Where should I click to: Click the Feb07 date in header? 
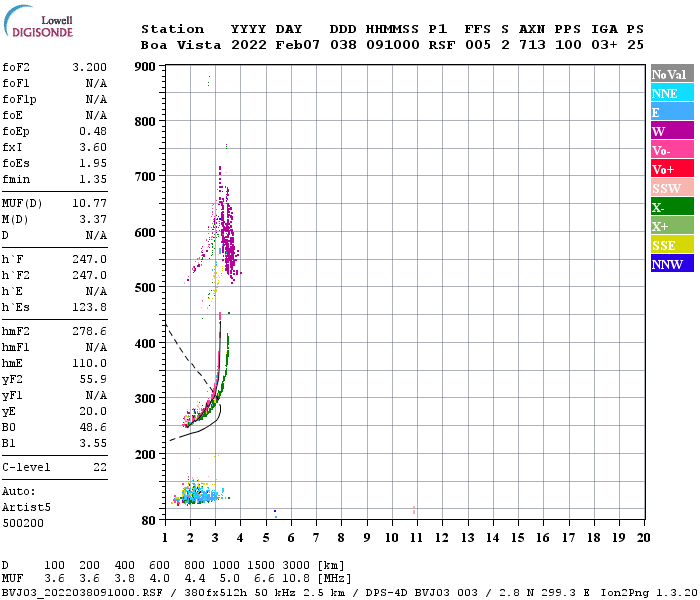(x=297, y=45)
